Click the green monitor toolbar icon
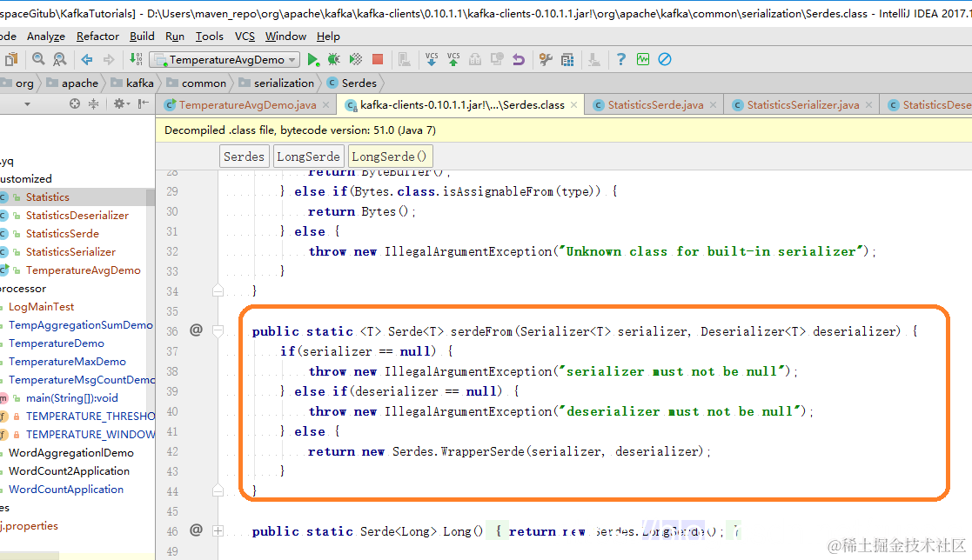Image resolution: width=972 pixels, height=560 pixels. click(x=643, y=59)
